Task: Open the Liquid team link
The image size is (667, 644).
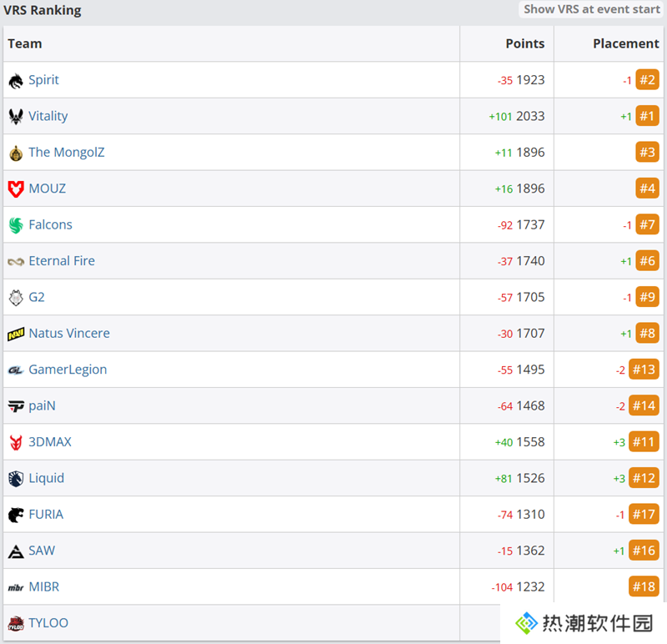Action: 47,478
